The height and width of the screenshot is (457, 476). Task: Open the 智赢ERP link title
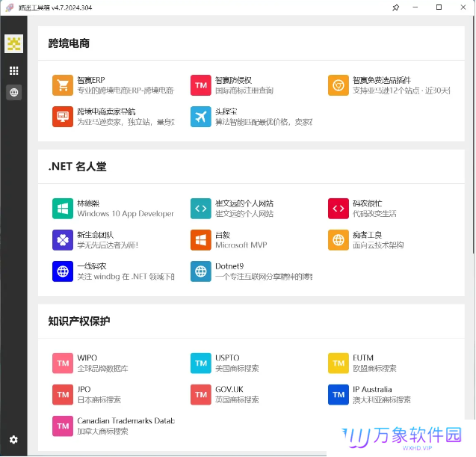[91, 80]
